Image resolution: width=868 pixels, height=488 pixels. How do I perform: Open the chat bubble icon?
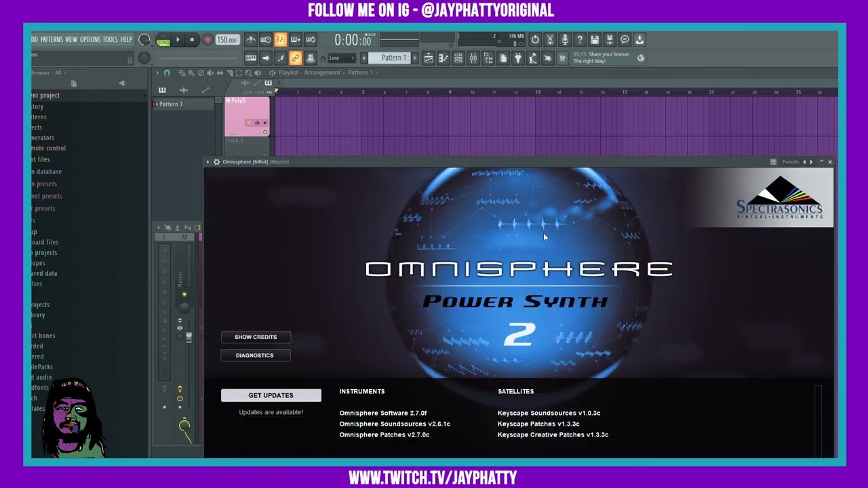click(x=625, y=39)
